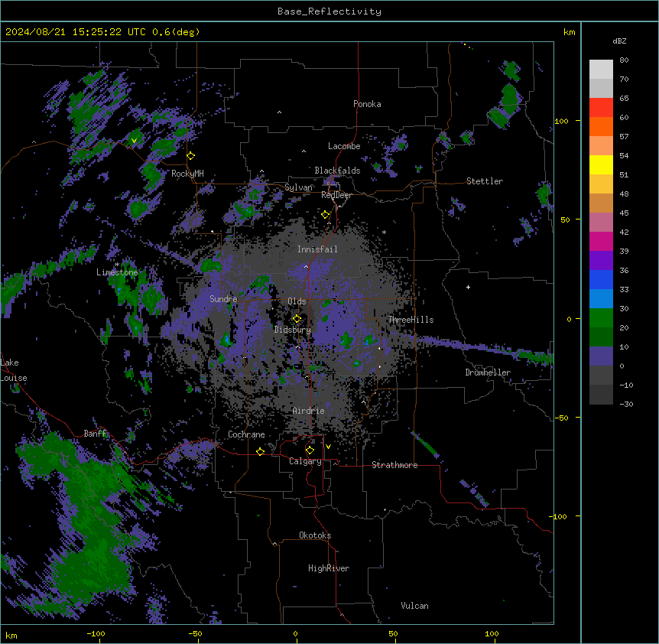
Task: Click the Limestone label
Action: [x=117, y=272]
